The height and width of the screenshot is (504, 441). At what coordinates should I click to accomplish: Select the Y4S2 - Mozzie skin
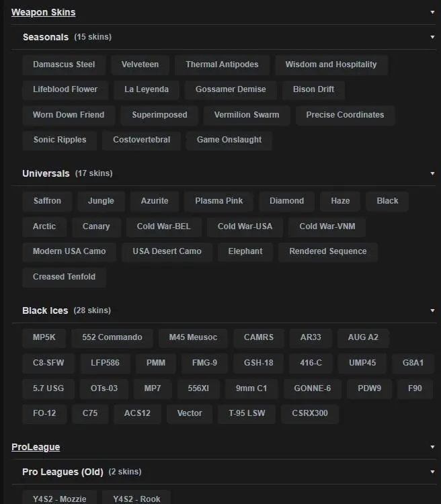point(59,499)
